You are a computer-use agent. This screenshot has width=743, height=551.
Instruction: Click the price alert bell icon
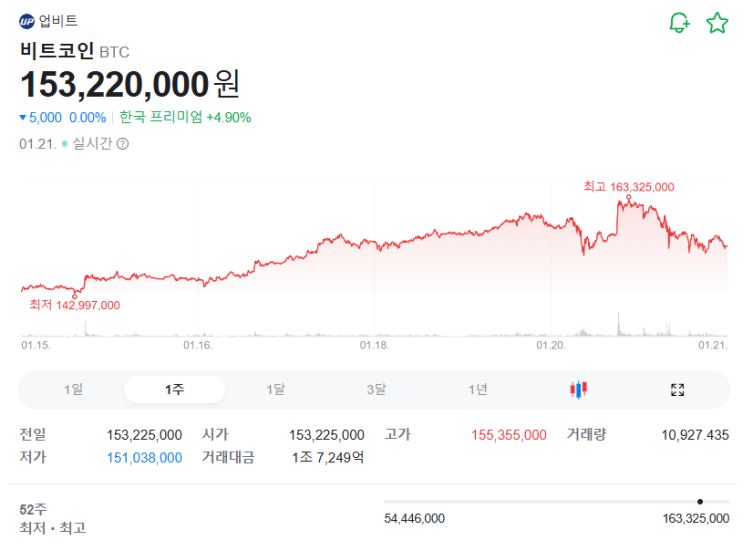[x=679, y=23]
